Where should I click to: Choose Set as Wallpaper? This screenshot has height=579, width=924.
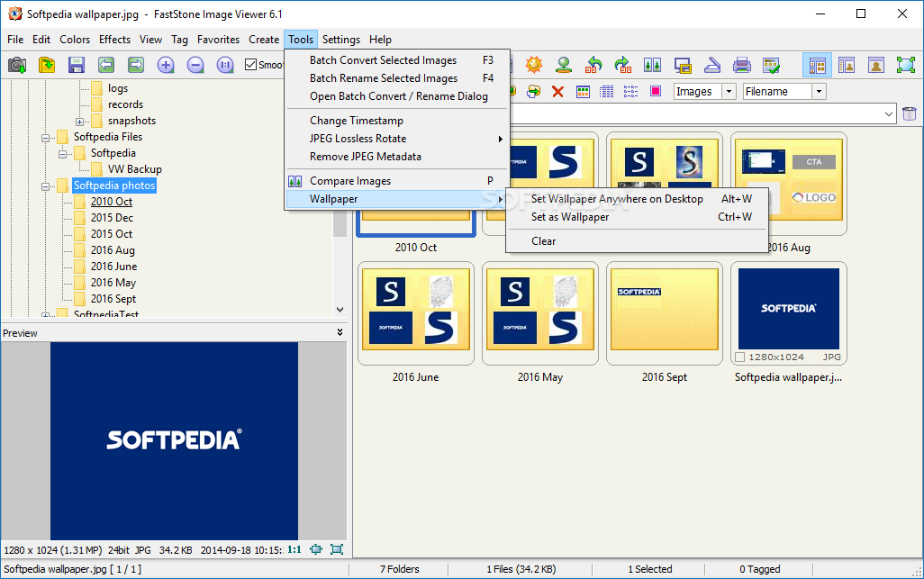point(637,217)
